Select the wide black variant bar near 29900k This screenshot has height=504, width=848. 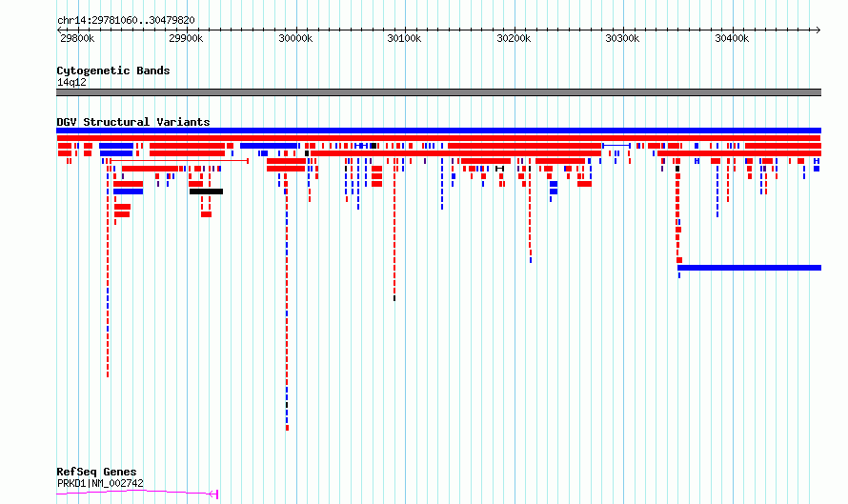coord(206,192)
